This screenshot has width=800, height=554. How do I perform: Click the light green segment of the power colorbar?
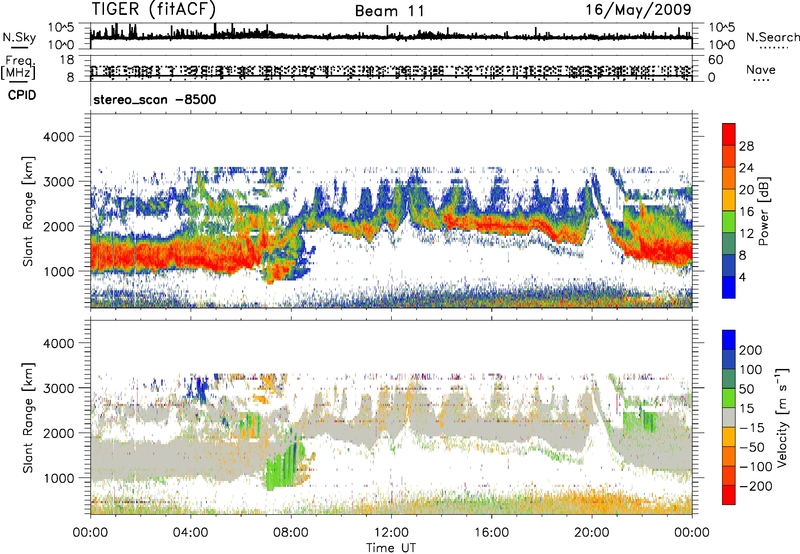[729, 221]
